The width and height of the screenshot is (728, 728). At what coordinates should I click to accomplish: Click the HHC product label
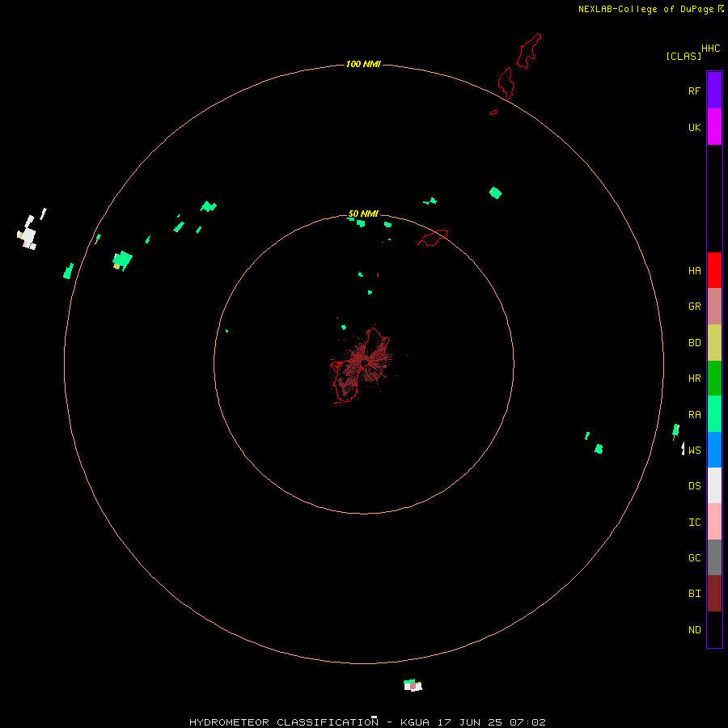(711, 49)
